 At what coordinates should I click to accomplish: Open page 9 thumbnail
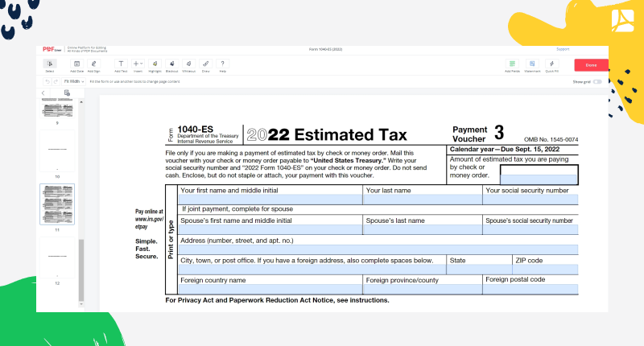[x=57, y=109]
